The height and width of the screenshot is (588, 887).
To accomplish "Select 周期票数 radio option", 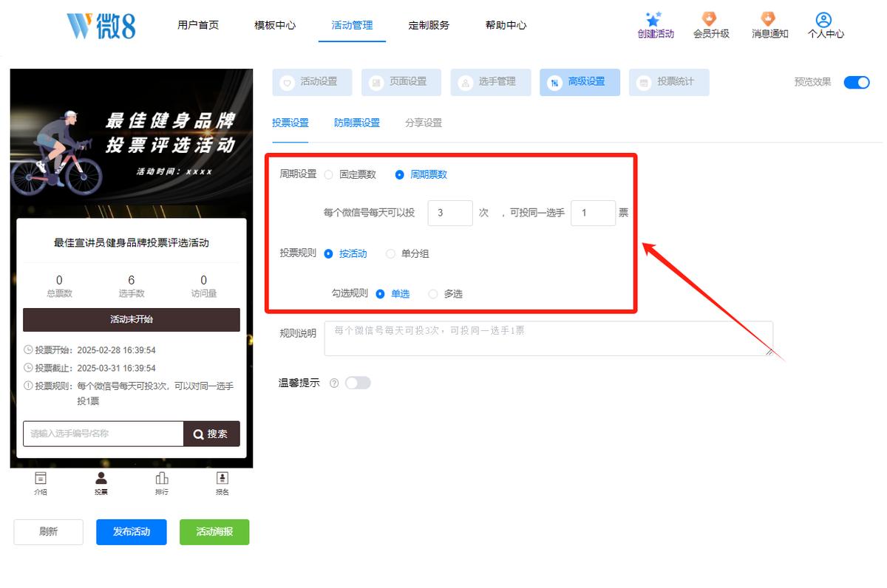I will pos(421,174).
